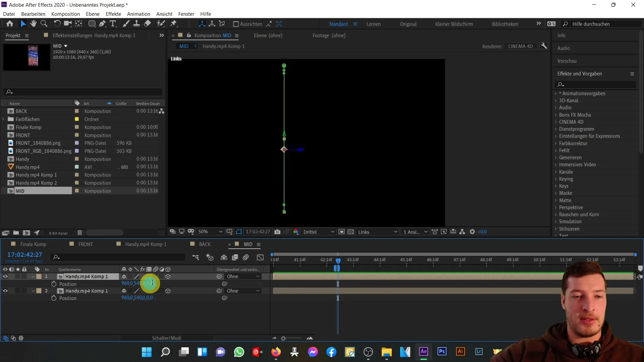Click the Solo layer icon for layer 1

coord(17,276)
